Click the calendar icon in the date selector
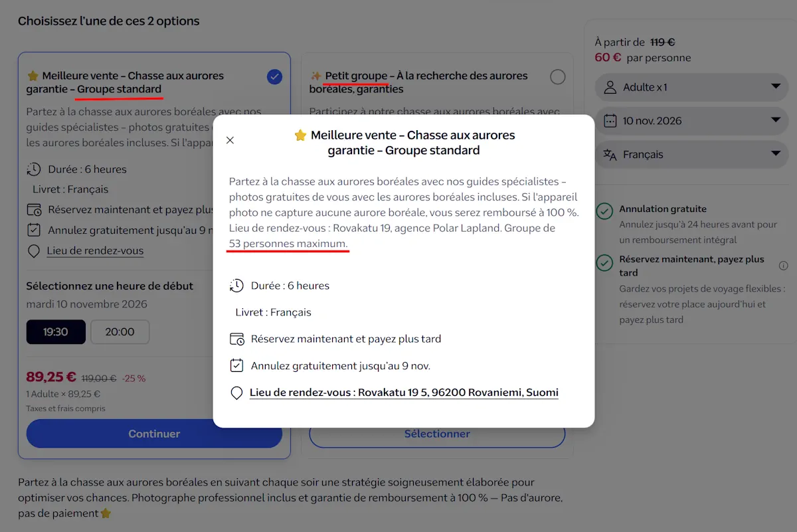 pos(610,121)
